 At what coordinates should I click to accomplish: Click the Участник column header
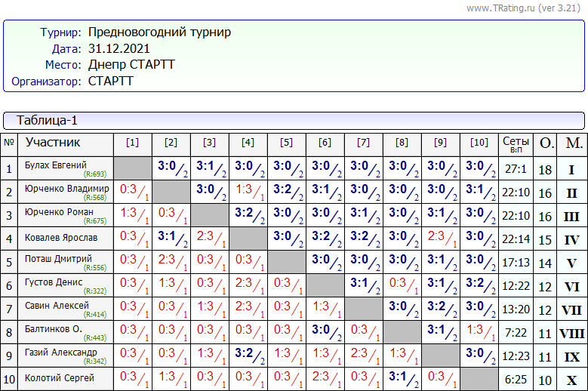[53, 142]
